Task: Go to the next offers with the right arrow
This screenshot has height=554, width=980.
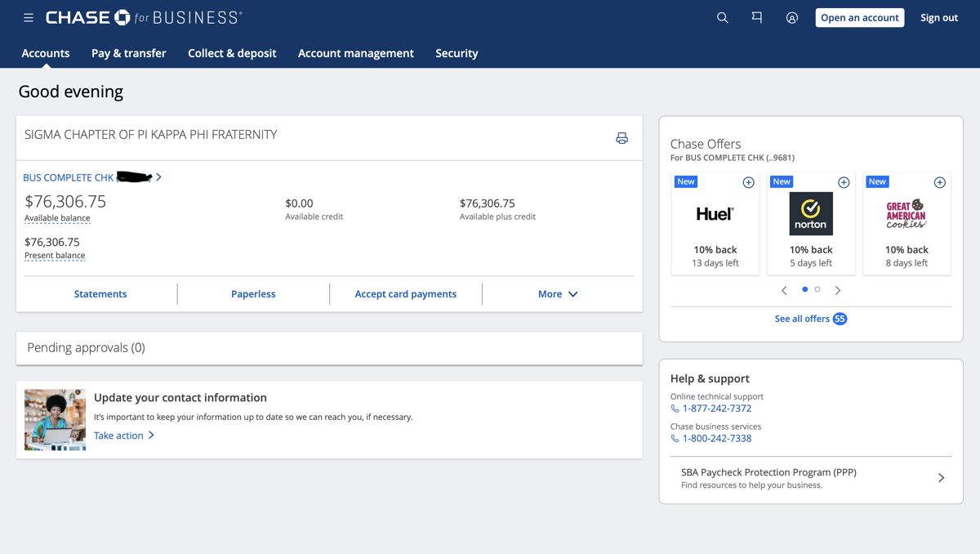Action: (838, 290)
